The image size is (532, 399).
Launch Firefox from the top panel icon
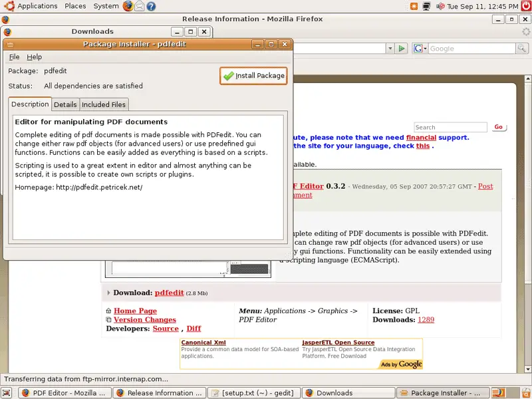tap(128, 6)
